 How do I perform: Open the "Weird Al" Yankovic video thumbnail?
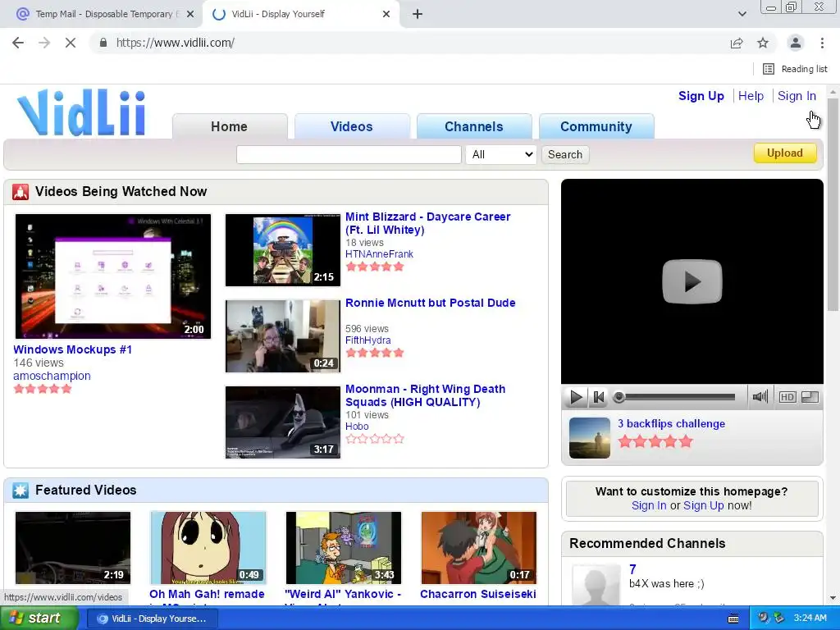coord(344,548)
